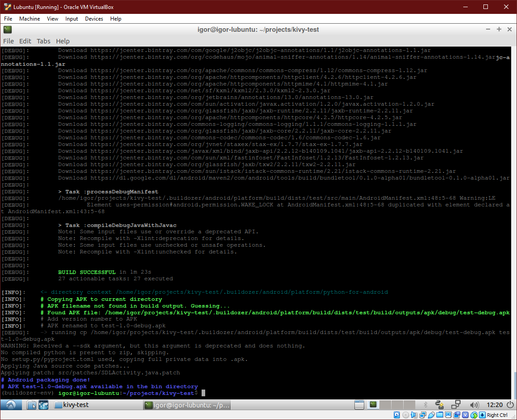Open the blue down-arrow indicator in VirtualBox status bar
Screen dimensions: 517x420
[x=482, y=415]
